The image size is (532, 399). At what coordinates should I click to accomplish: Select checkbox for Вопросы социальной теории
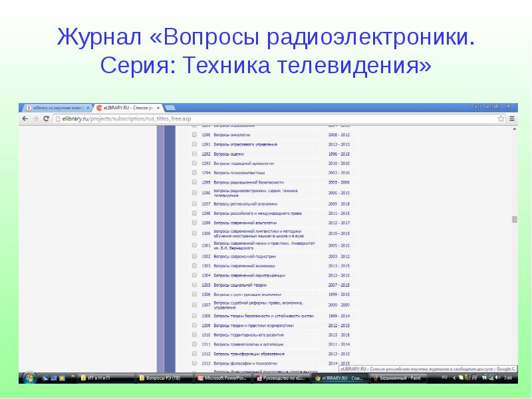point(194,285)
